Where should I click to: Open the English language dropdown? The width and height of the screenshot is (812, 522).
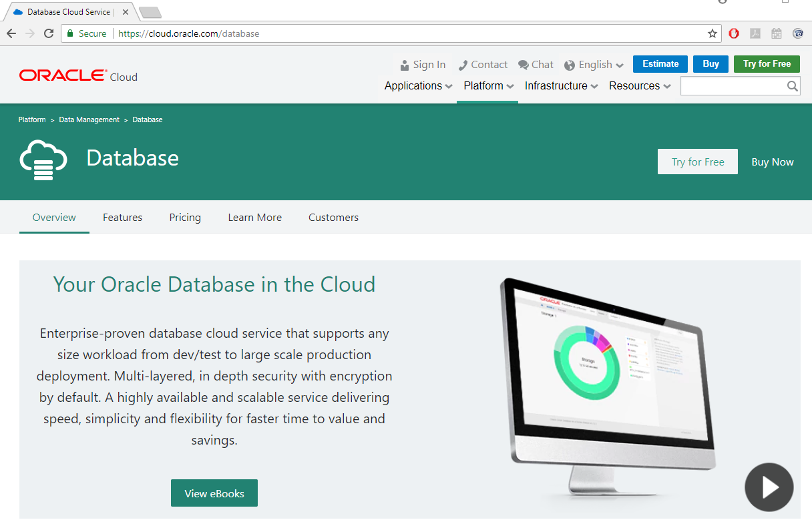(x=594, y=65)
